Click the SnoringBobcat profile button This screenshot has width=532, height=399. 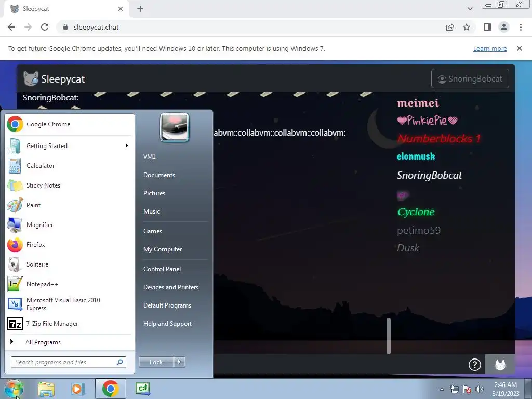(x=470, y=79)
